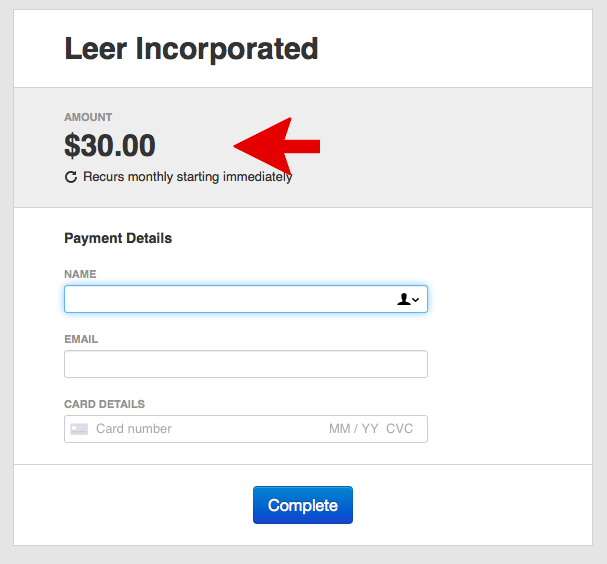Image resolution: width=607 pixels, height=564 pixels.
Task: Click the credit card icon in Card Details
Action: coord(78,429)
